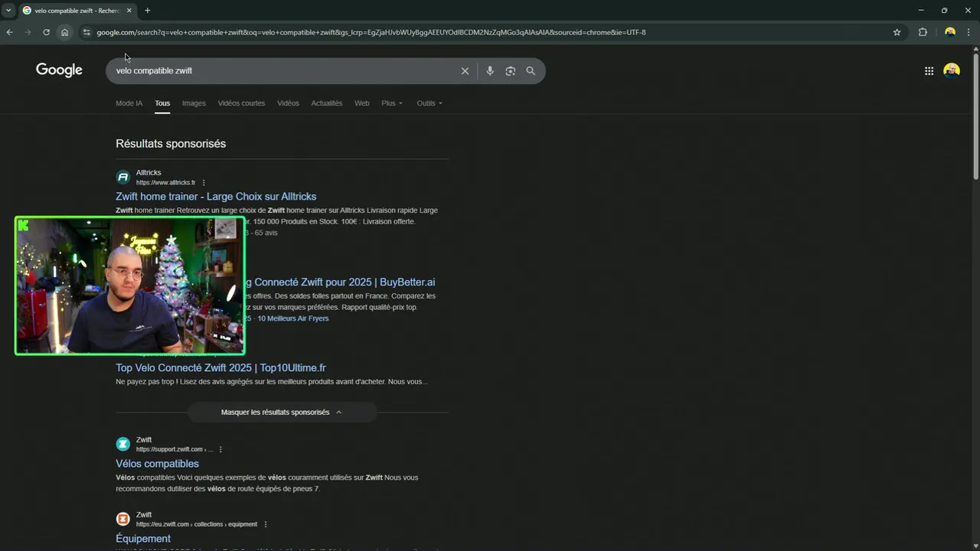Viewport: 980px width, 551px height.
Task: Open the 'Équipement' Zwift result
Action: (143, 539)
